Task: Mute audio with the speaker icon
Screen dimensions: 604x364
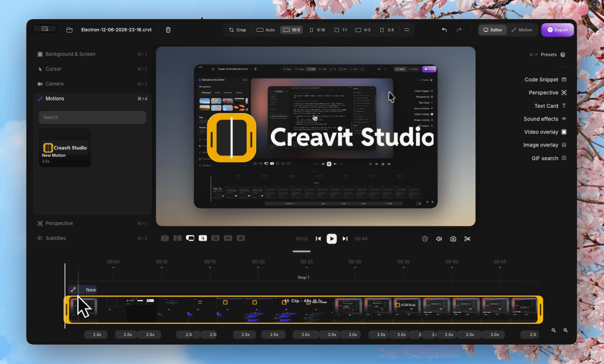Action: point(439,239)
